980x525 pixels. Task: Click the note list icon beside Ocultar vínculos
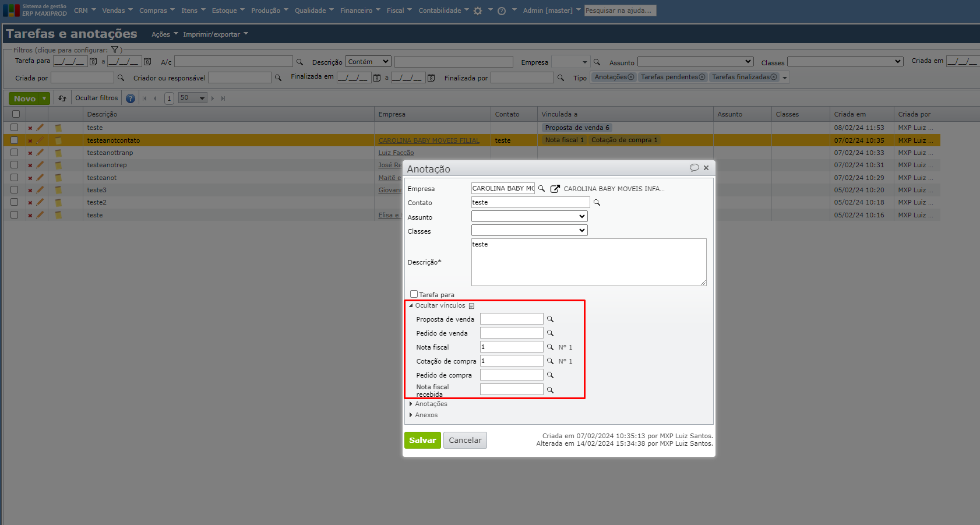tap(472, 306)
